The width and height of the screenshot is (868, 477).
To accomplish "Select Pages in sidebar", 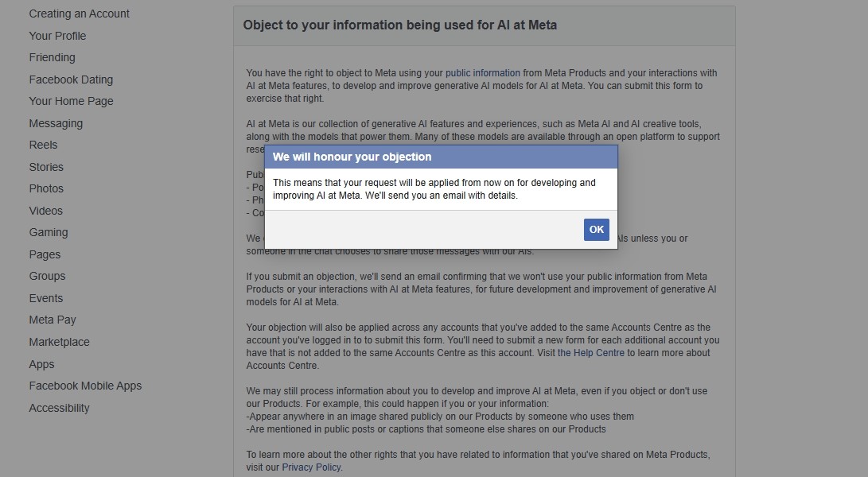I will pyautogui.click(x=45, y=254).
